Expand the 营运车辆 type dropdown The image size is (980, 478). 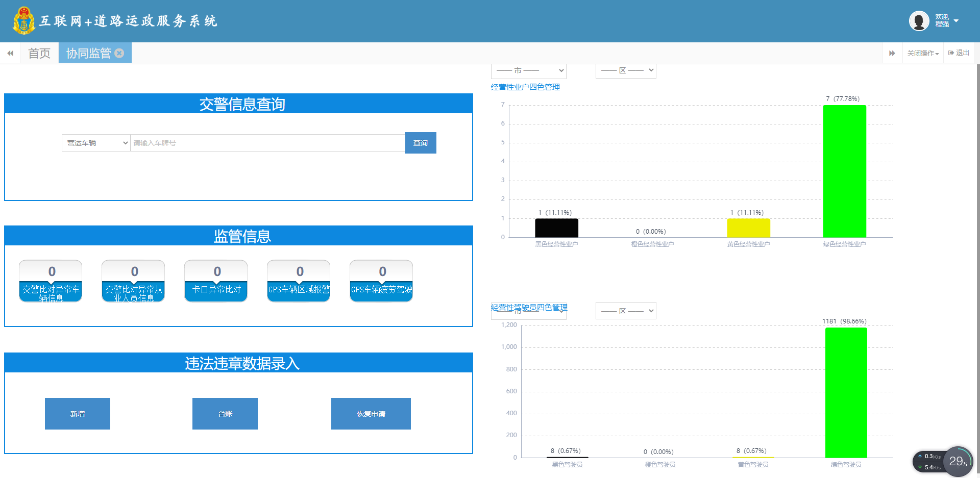tap(96, 143)
